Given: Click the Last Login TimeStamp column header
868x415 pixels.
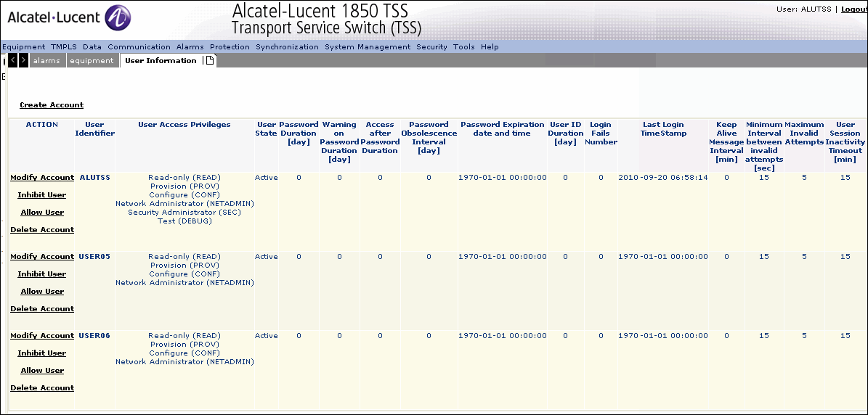Looking at the screenshot, I should click(663, 128).
